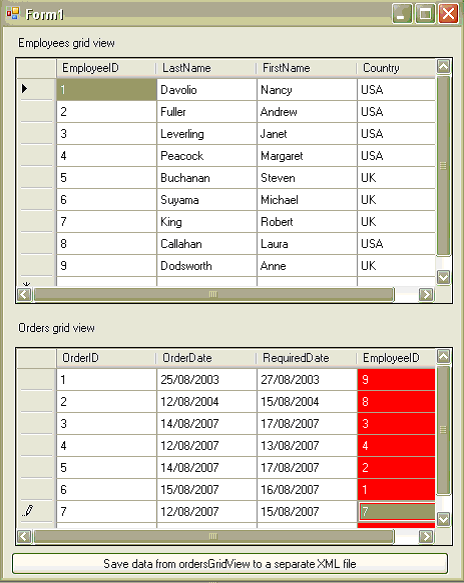The width and height of the screenshot is (464, 583).
Task: Sort by Country column header
Action: tap(396, 68)
